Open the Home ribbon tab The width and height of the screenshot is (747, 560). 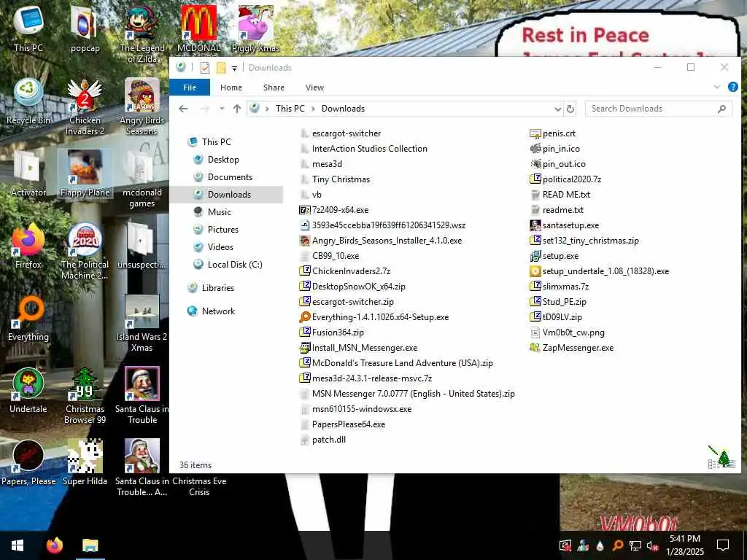[x=231, y=87]
